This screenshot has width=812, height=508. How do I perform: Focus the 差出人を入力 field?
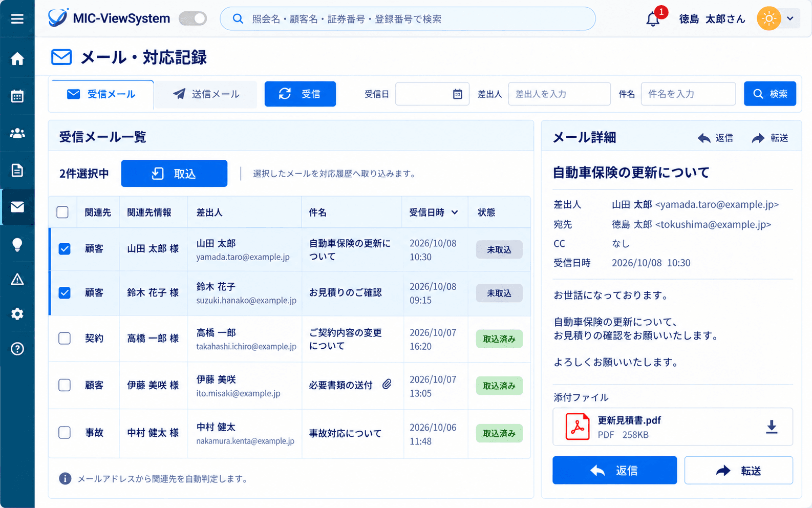pyautogui.click(x=559, y=94)
